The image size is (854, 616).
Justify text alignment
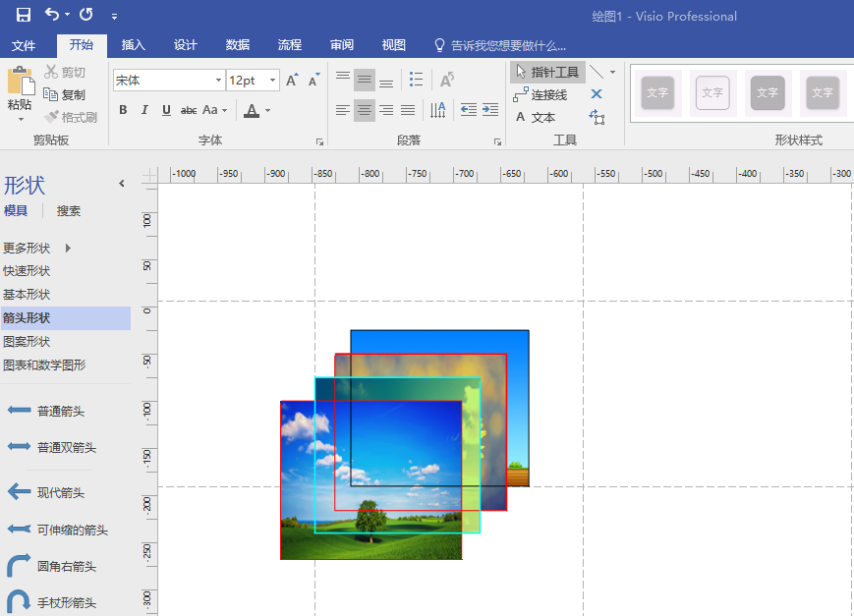(408, 111)
